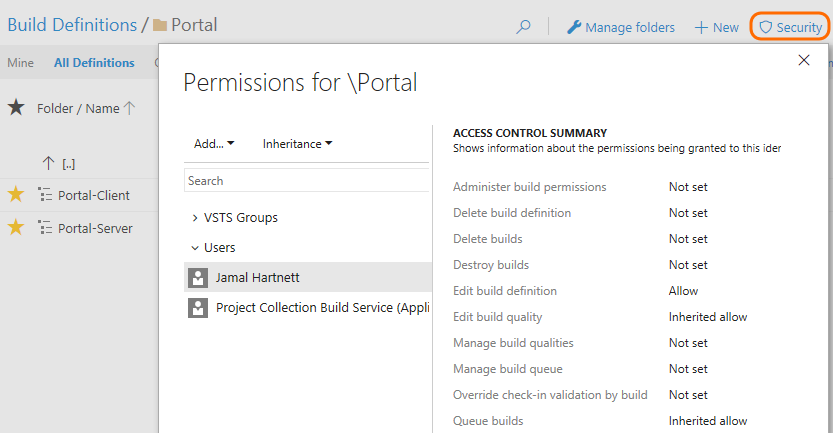Change Manage build queue permission value
The image size is (833, 433).
[x=688, y=369]
